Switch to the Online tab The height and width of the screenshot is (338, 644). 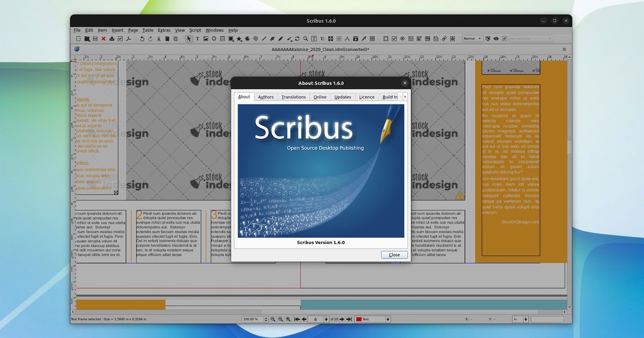[320, 97]
